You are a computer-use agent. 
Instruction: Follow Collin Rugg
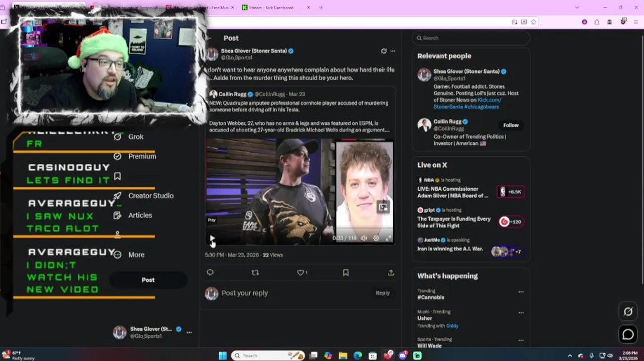click(x=511, y=125)
